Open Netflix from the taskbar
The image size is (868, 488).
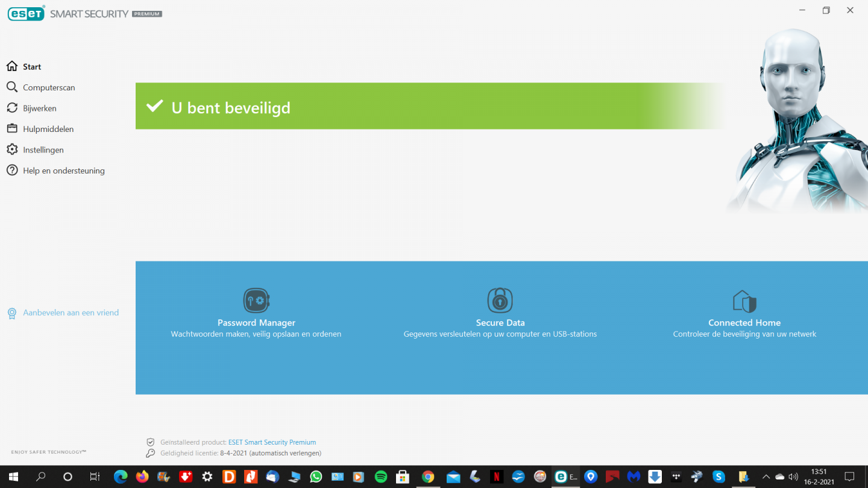click(x=497, y=477)
